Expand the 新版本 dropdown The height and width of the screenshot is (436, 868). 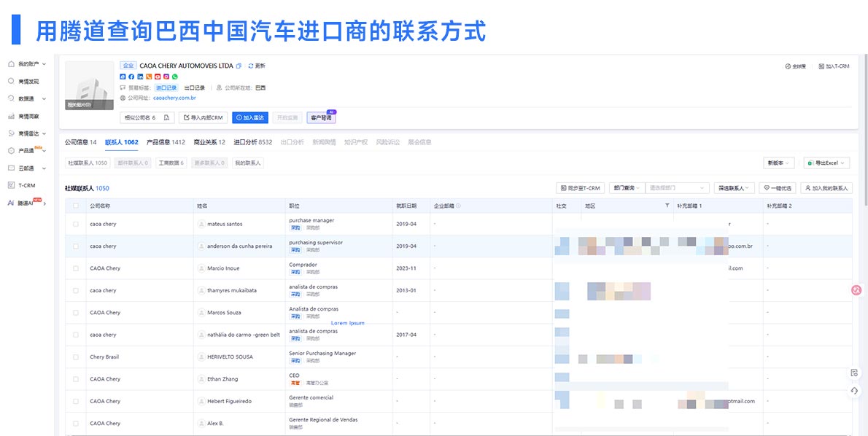(x=777, y=162)
